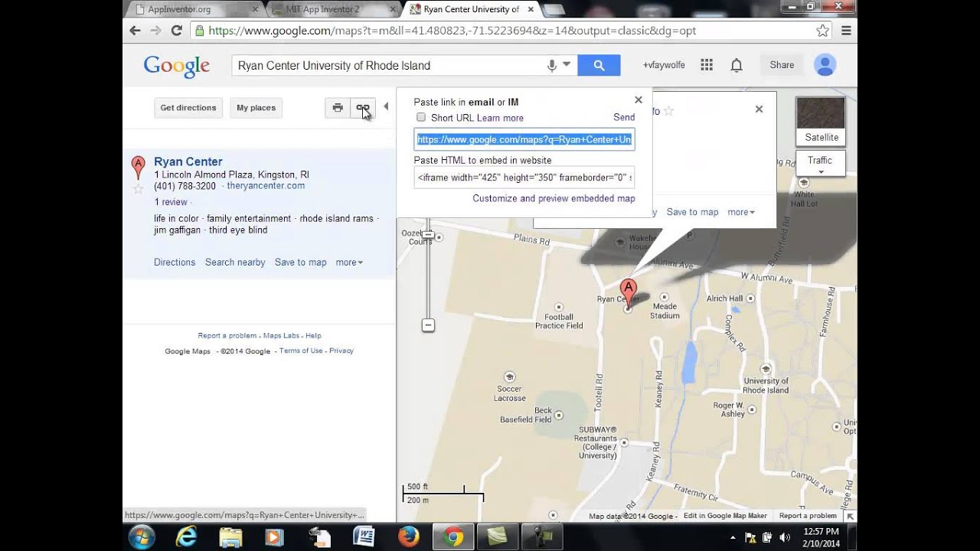
Task: Expand the search options dropdown arrow
Action: [x=567, y=64]
